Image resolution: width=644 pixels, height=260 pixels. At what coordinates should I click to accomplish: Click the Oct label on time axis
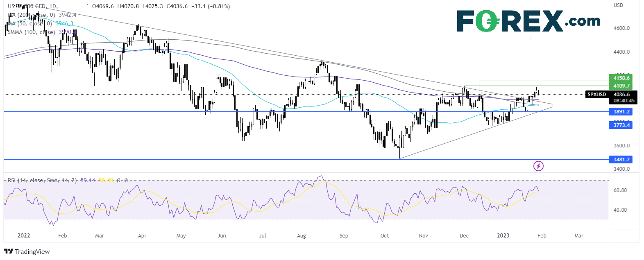point(385,236)
